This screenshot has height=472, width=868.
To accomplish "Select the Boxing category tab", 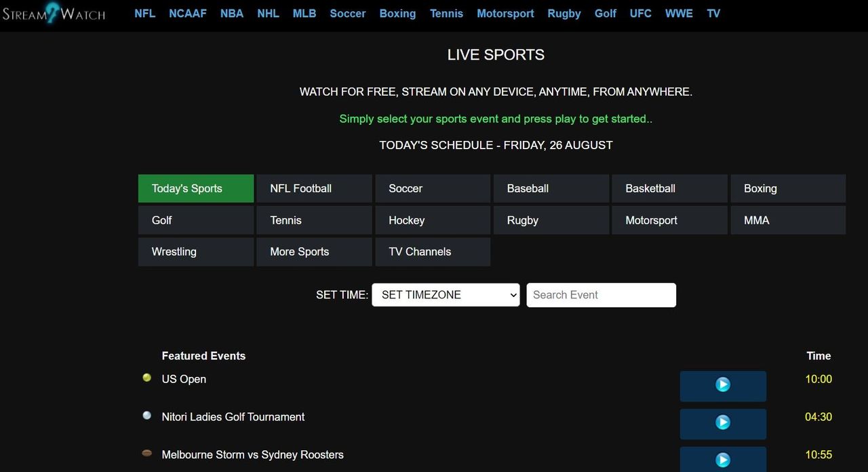I will point(788,189).
